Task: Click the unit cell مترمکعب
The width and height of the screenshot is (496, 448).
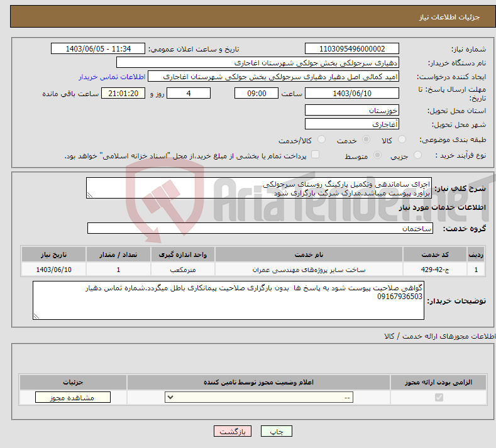Action: pos(182,270)
